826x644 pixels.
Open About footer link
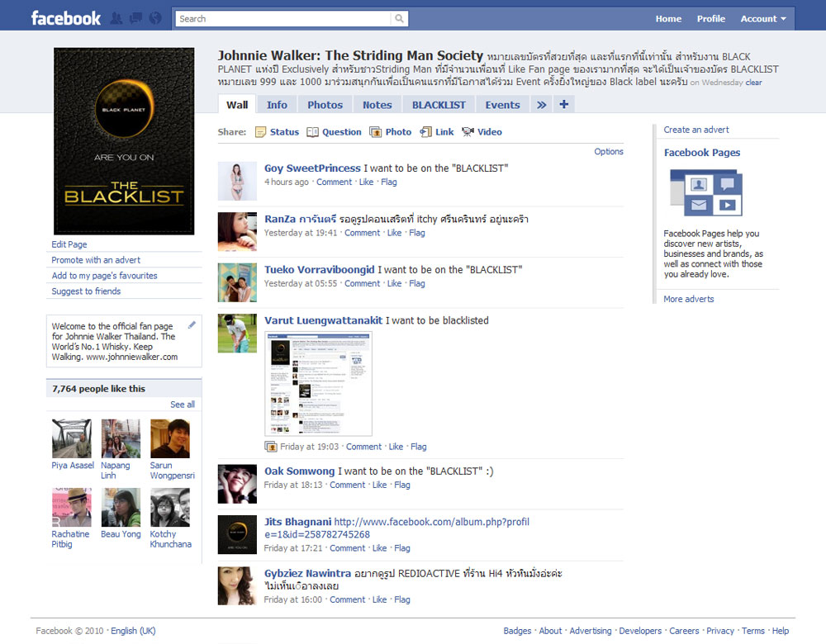(x=550, y=631)
